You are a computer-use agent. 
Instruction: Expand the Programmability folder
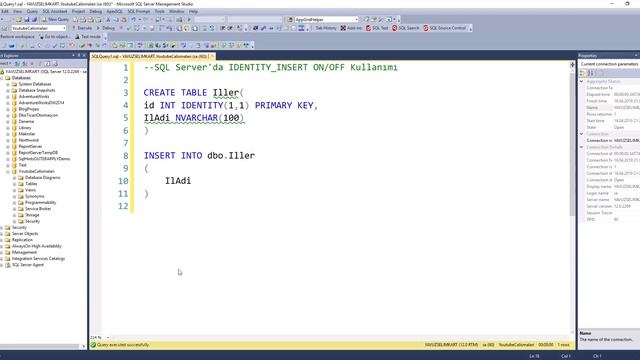tap(14, 202)
